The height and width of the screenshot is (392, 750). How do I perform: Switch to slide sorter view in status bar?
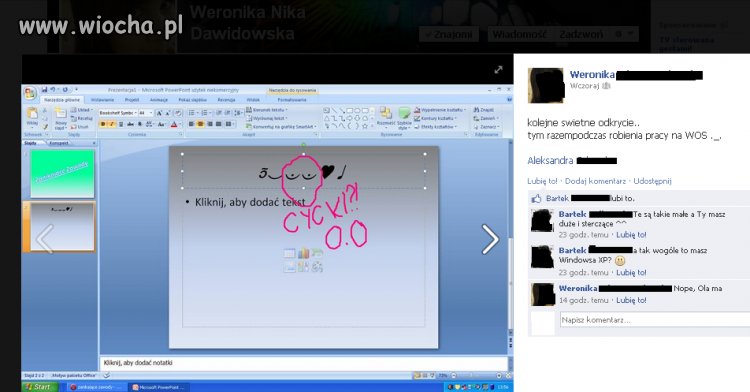425,376
